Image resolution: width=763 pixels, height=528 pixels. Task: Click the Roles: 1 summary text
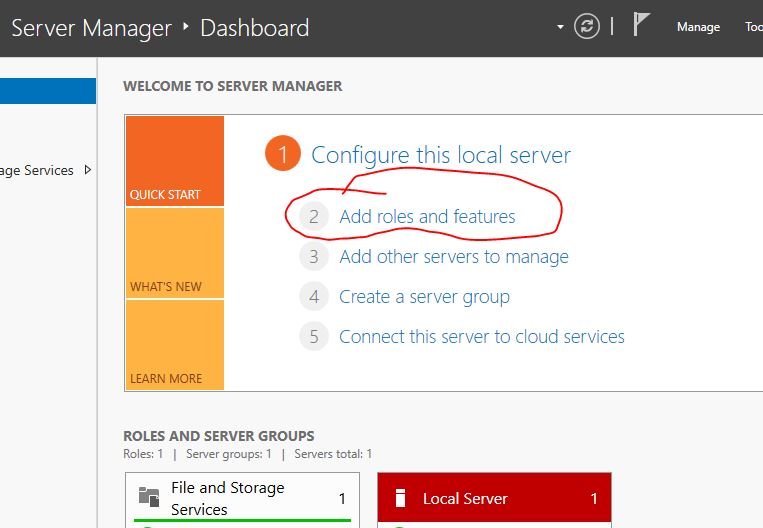[143, 454]
